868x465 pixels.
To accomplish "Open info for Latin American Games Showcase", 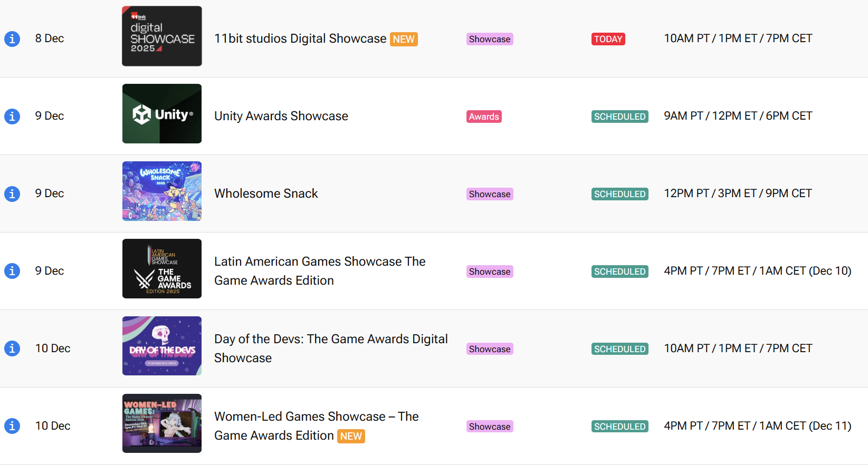I will (12, 271).
